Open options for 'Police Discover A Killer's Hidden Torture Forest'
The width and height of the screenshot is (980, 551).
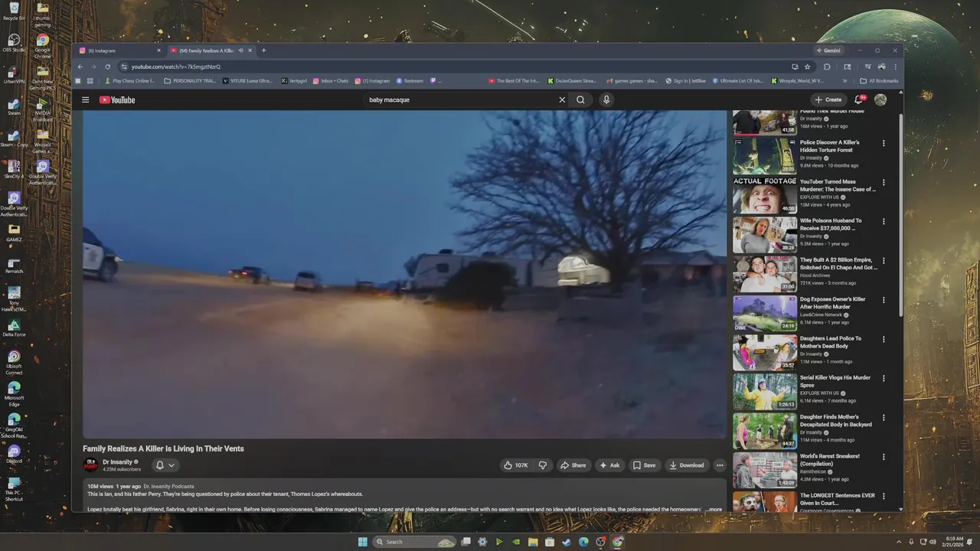coord(884,143)
